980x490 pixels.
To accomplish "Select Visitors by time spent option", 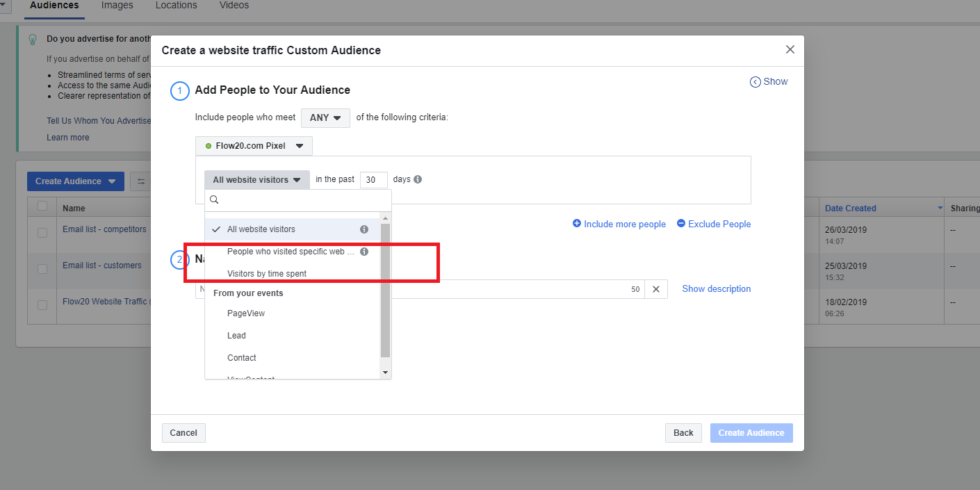I will (267, 274).
